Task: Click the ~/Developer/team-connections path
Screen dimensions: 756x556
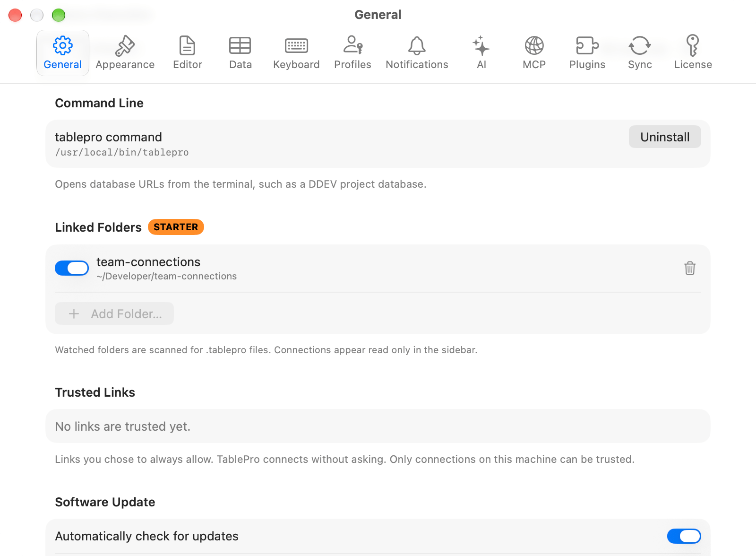Action: tap(167, 276)
